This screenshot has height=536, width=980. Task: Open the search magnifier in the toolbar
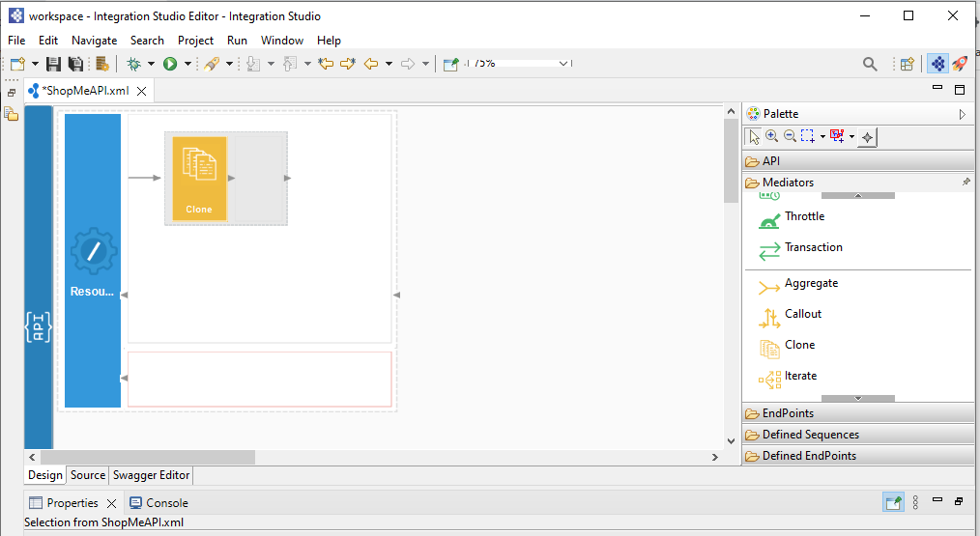[x=870, y=64]
